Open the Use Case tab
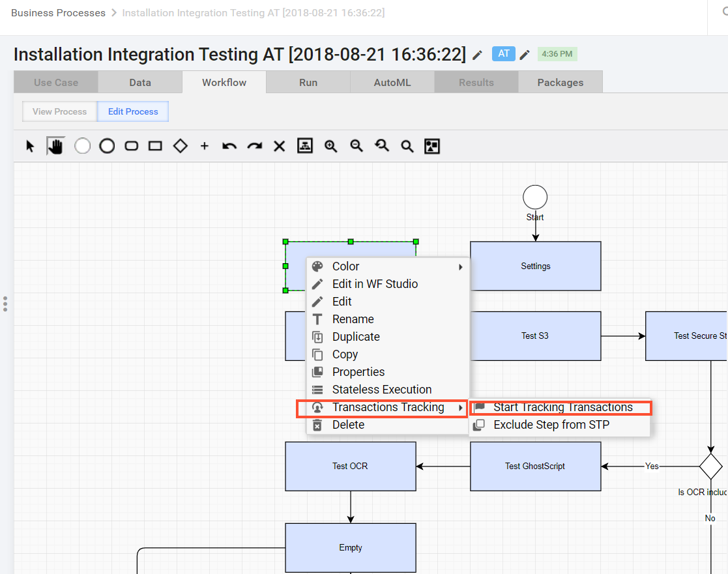Image resolution: width=728 pixels, height=574 pixels. point(55,82)
